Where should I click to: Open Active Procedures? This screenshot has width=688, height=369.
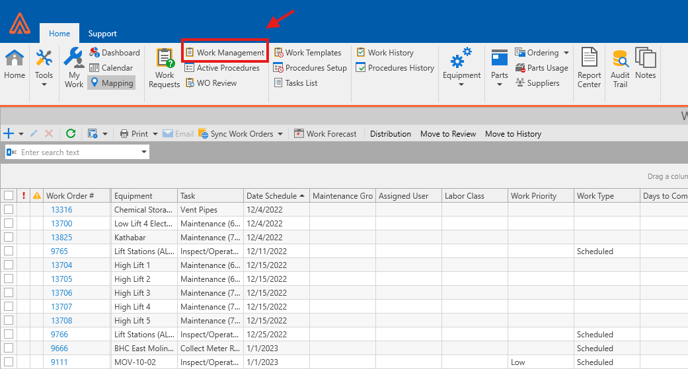(222, 68)
